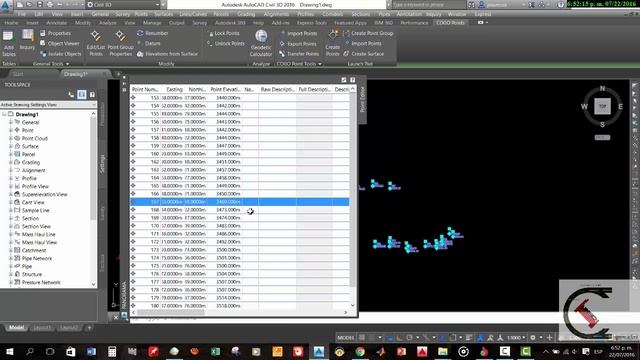Click the Plot printer icon in quick access
The height and width of the screenshot is (360, 640).
(50, 5)
